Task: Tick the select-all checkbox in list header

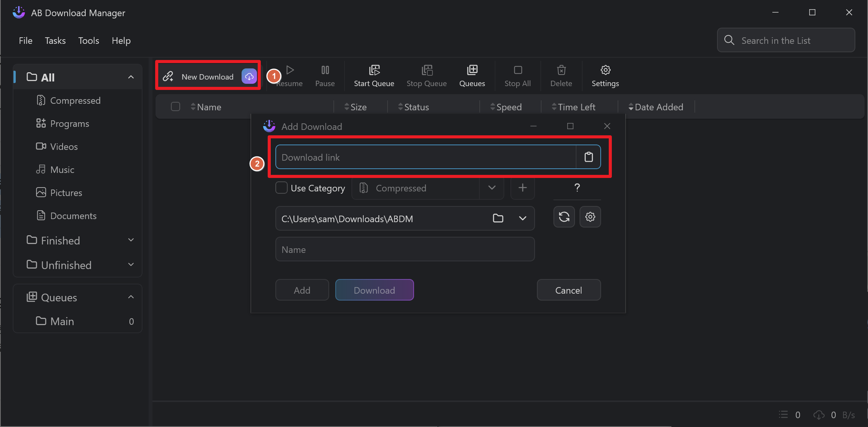Action: click(176, 106)
